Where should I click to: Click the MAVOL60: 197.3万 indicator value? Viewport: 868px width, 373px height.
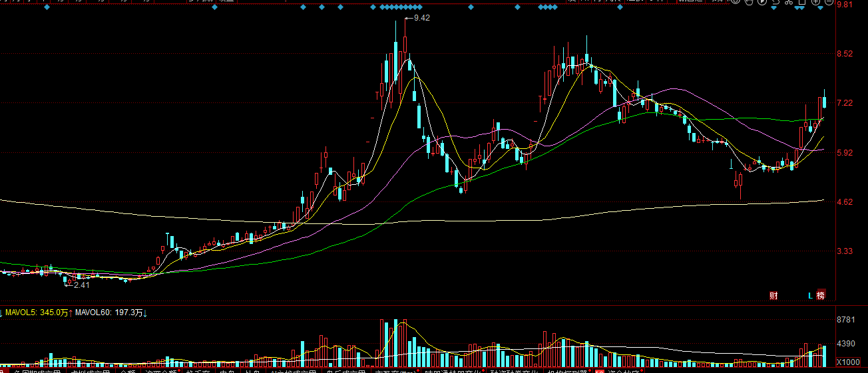click(x=109, y=312)
